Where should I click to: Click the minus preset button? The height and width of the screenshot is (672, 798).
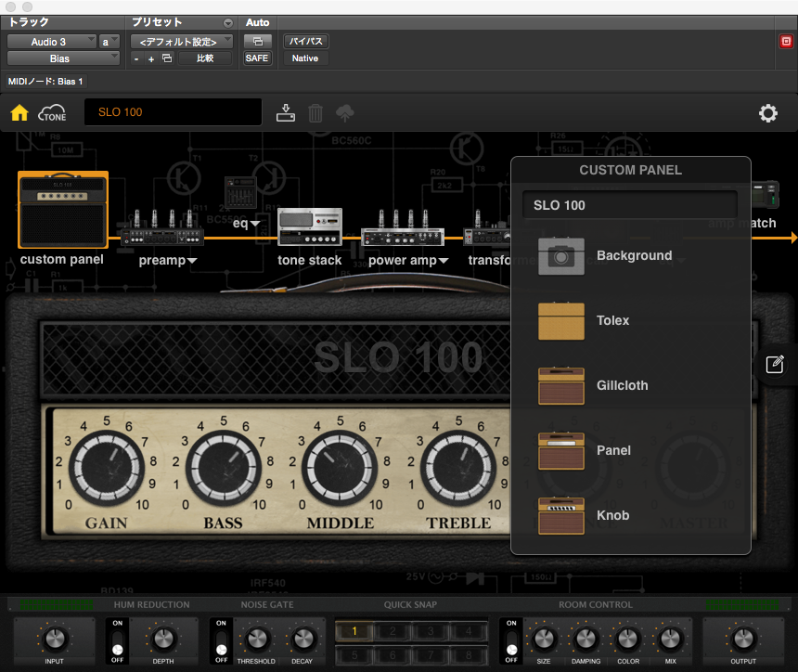(x=136, y=58)
